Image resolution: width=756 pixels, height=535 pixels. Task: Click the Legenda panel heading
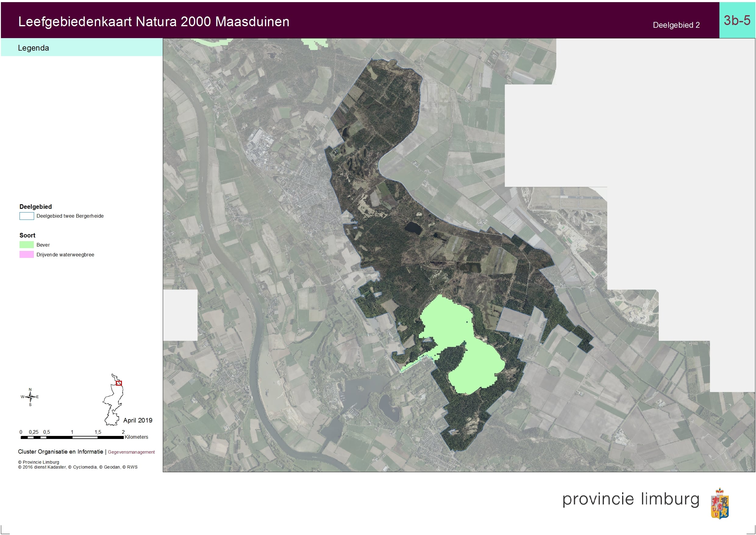tap(33, 48)
